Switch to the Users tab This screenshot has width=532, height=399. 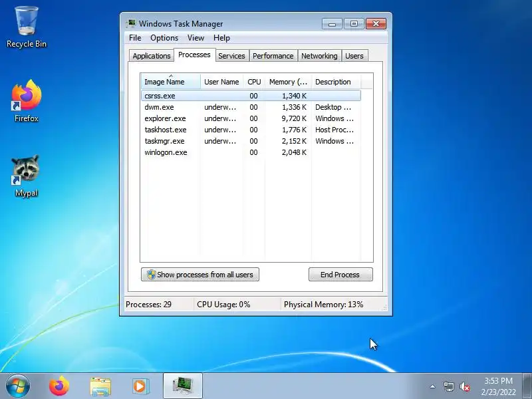[354, 56]
